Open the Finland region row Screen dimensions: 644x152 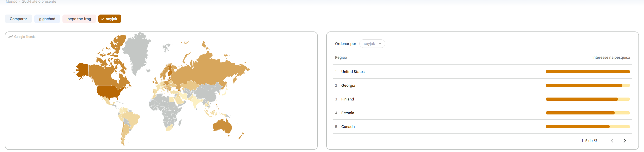tap(482, 99)
